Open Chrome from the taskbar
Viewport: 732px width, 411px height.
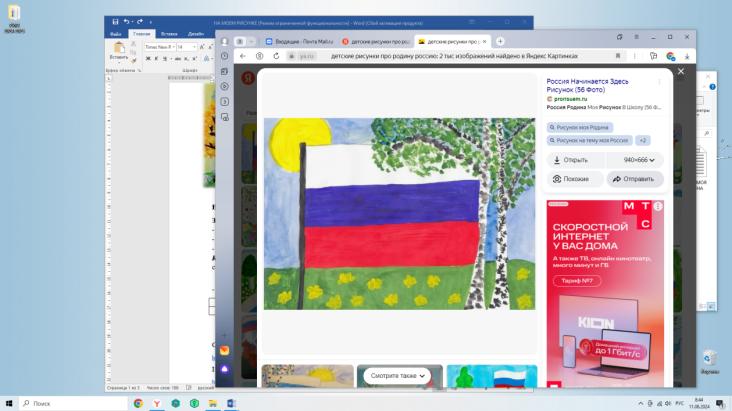click(138, 403)
